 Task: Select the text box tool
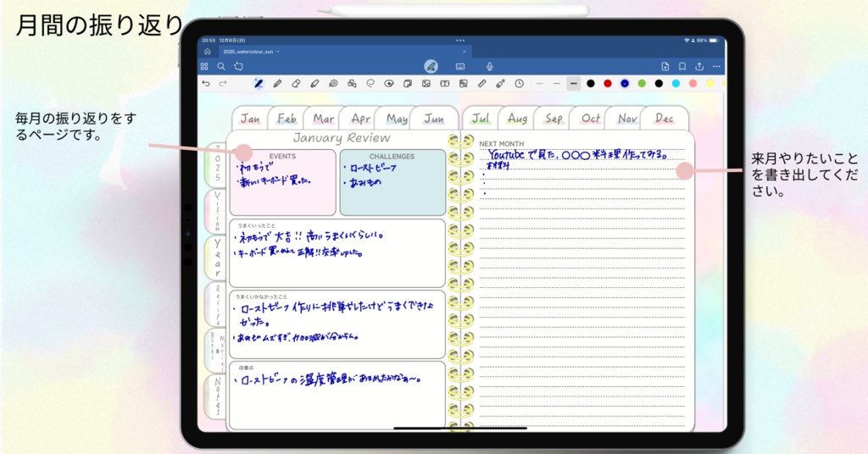tap(444, 84)
